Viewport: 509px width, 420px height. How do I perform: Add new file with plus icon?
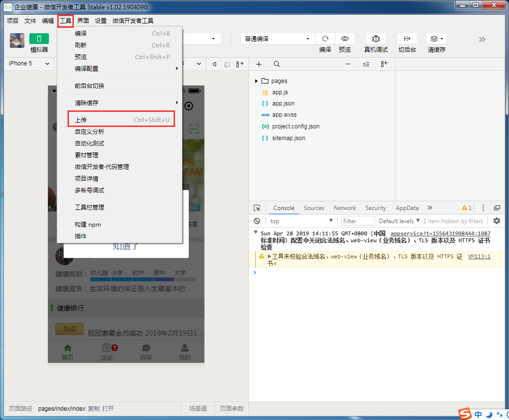tap(259, 64)
